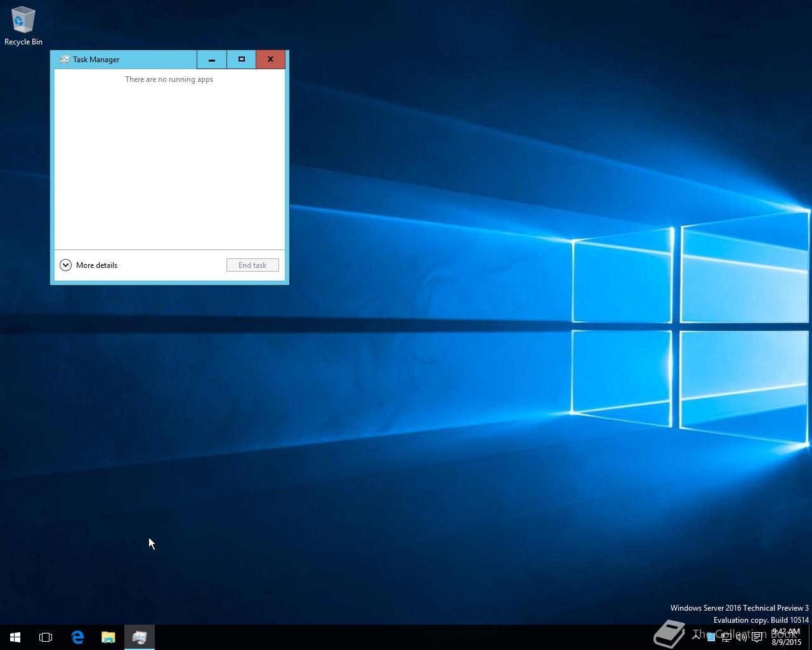Click the Task Manager taskbar button

point(140,637)
